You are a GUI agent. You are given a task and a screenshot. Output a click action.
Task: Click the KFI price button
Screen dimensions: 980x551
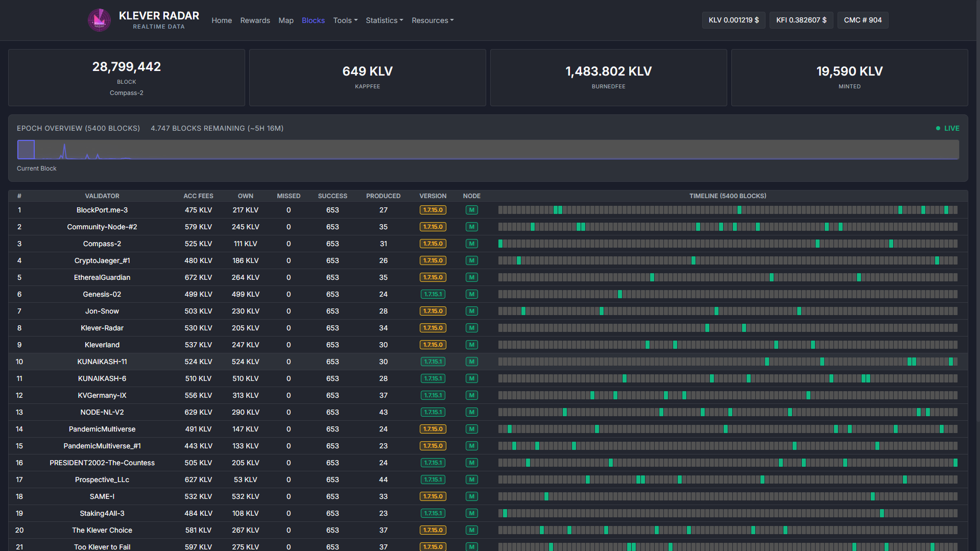coord(801,20)
